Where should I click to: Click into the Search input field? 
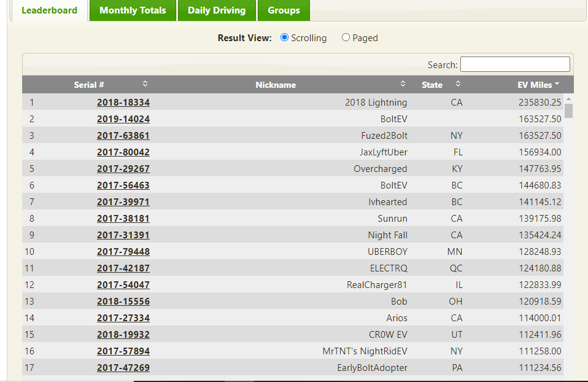(x=514, y=64)
